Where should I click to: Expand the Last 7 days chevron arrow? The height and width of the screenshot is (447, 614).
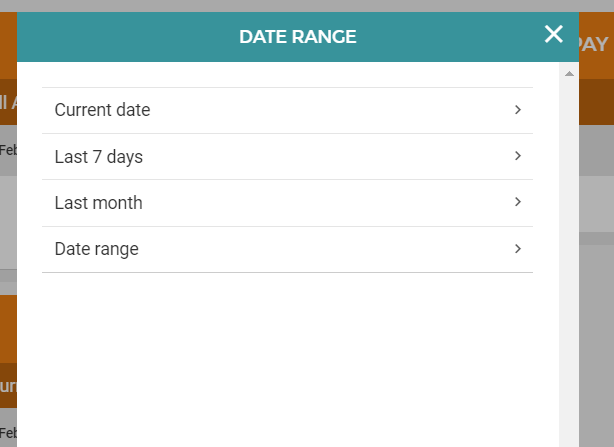pyautogui.click(x=518, y=155)
